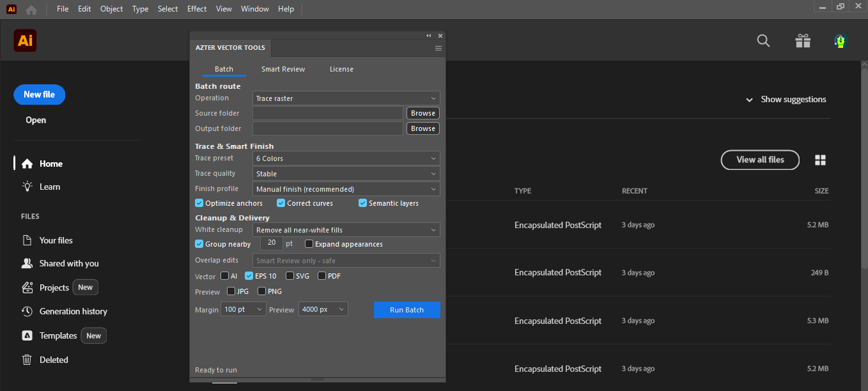Switch to the Smart Review tab
The height and width of the screenshot is (391, 868).
pyautogui.click(x=283, y=69)
